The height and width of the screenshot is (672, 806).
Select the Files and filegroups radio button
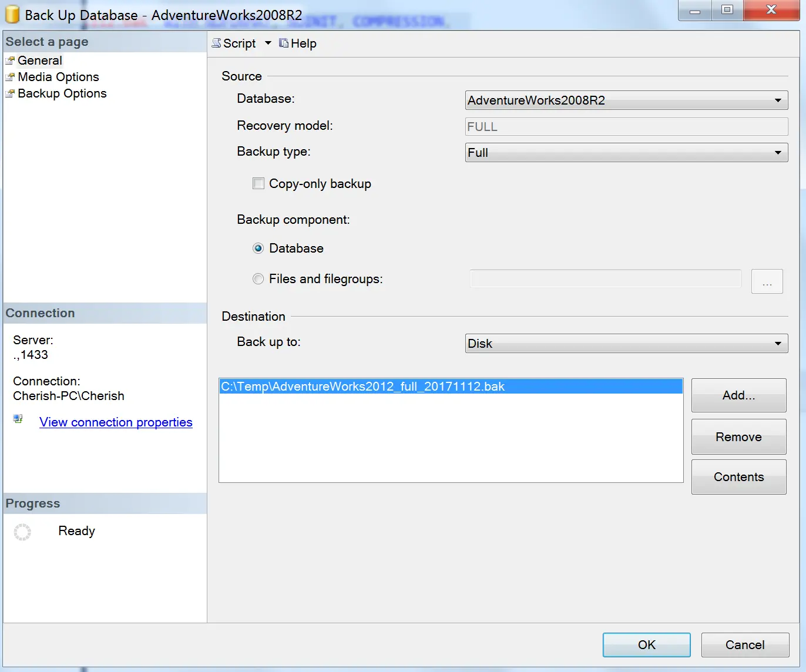[x=258, y=279]
